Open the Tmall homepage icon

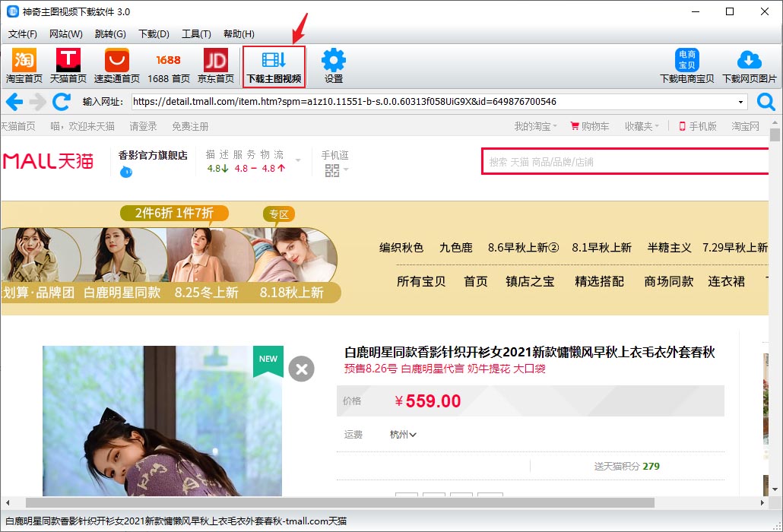pyautogui.click(x=68, y=66)
